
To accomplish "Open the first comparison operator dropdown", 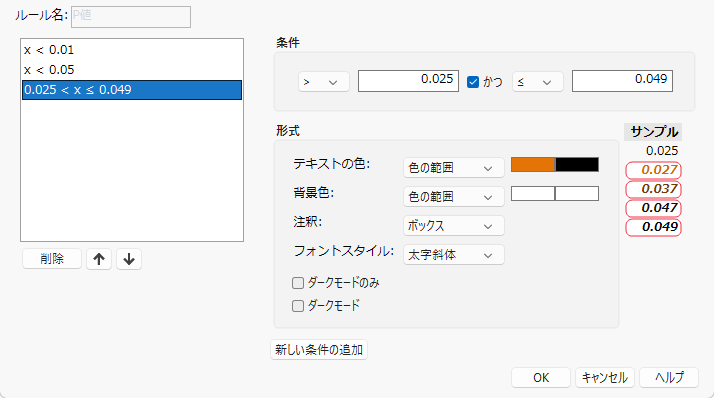I will (324, 82).
